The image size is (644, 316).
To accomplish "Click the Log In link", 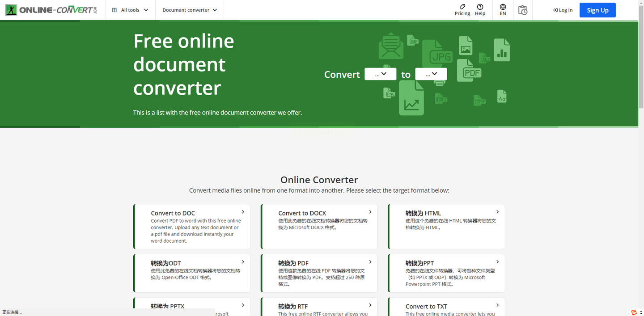I will [x=563, y=10].
